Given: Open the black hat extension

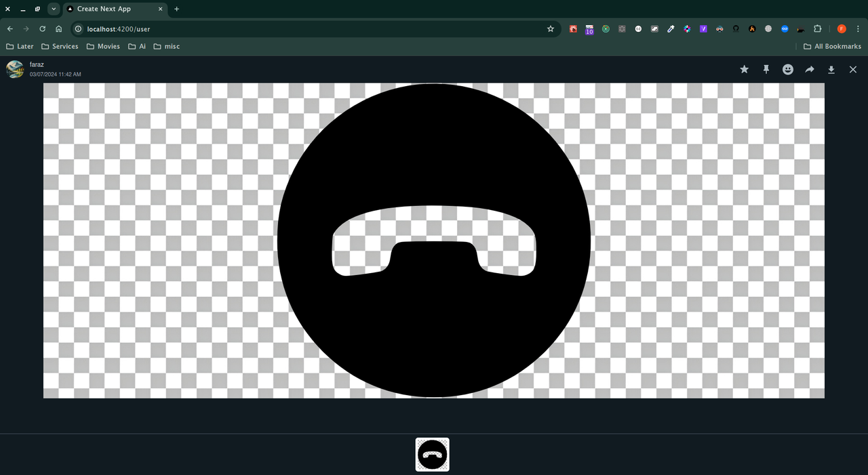Looking at the screenshot, I should click(801, 29).
